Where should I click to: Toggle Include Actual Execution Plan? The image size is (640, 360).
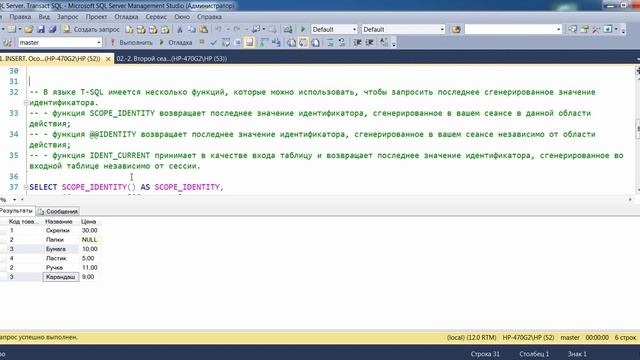[x=264, y=42]
